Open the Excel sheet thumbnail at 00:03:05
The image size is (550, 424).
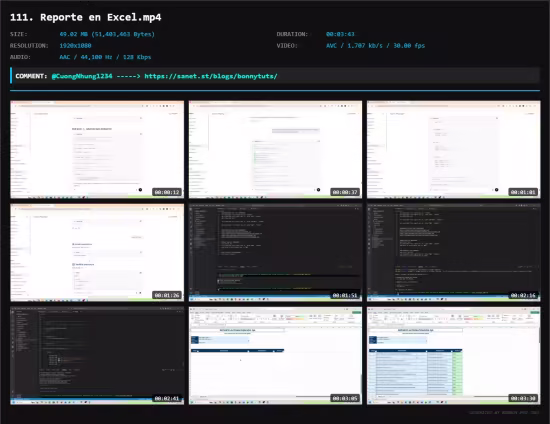275,356
